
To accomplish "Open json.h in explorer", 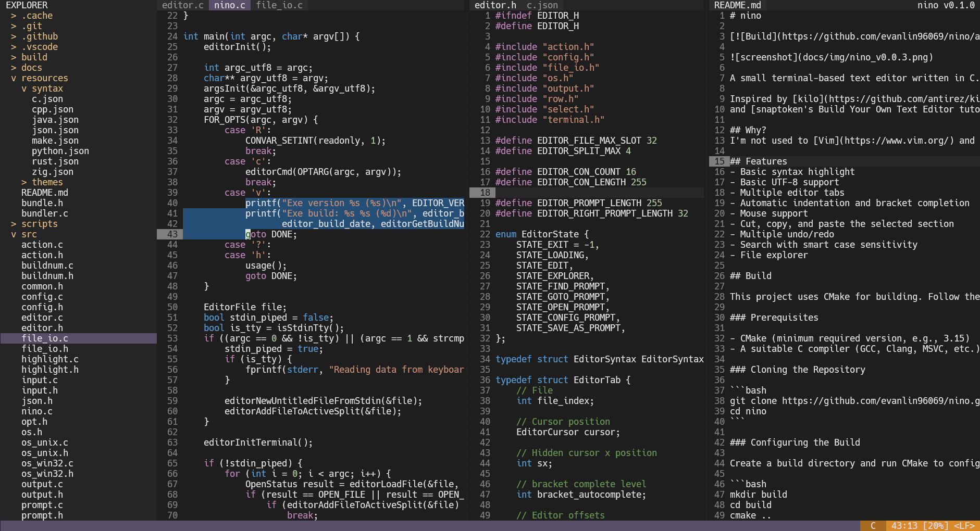I will [x=37, y=401].
